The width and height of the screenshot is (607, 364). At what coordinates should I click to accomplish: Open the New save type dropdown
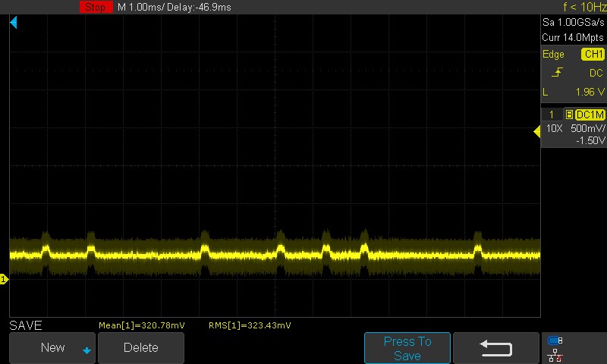[52, 348]
